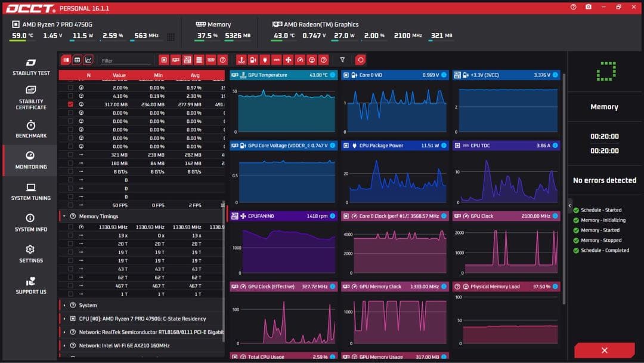Click the gauge icon on GPU Clock card
The width and height of the screenshot is (644, 363).
(466, 216)
